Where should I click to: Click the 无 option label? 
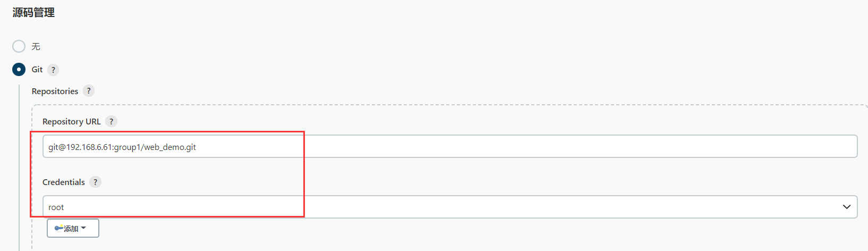[x=36, y=46]
